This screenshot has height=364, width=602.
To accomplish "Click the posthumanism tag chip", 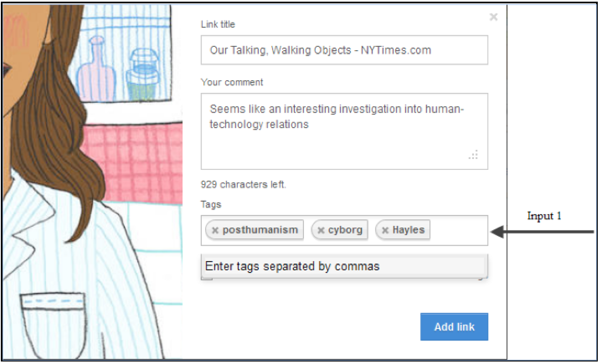I will coord(255,230).
